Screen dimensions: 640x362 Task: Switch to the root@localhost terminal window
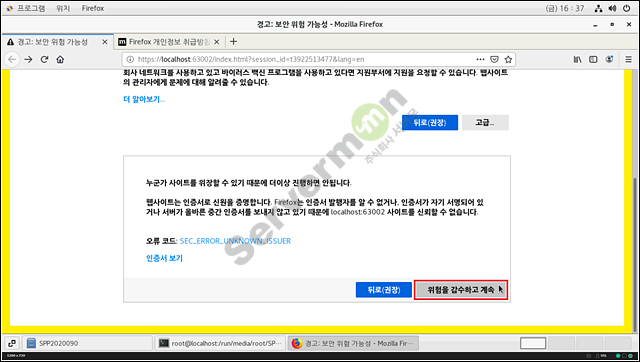[221, 343]
